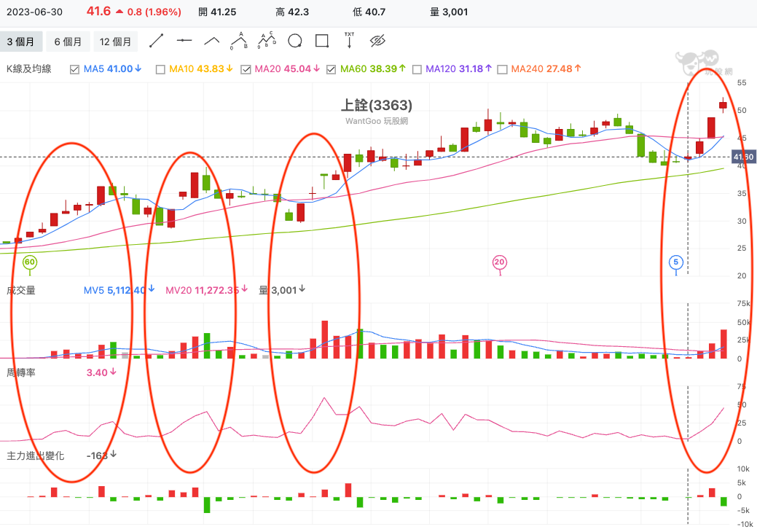The image size is (757, 532).
Task: Select the A-B wave drawing tool
Action: click(x=239, y=41)
